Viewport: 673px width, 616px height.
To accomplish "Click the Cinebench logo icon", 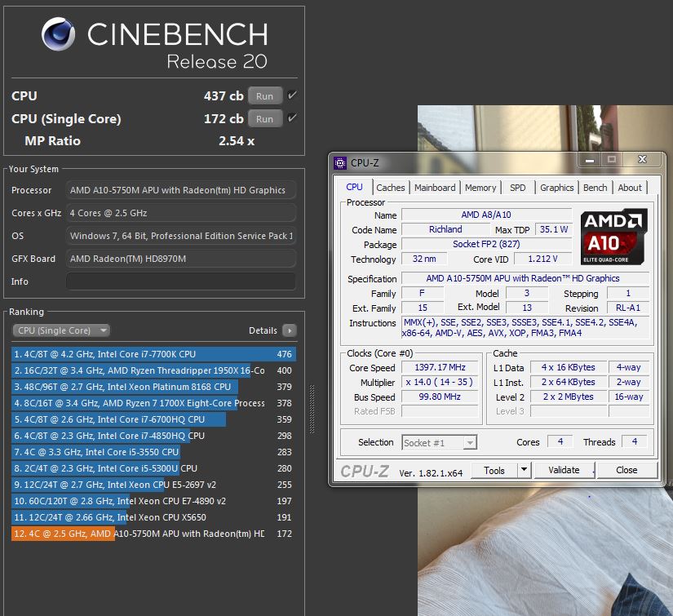I will tap(59, 34).
